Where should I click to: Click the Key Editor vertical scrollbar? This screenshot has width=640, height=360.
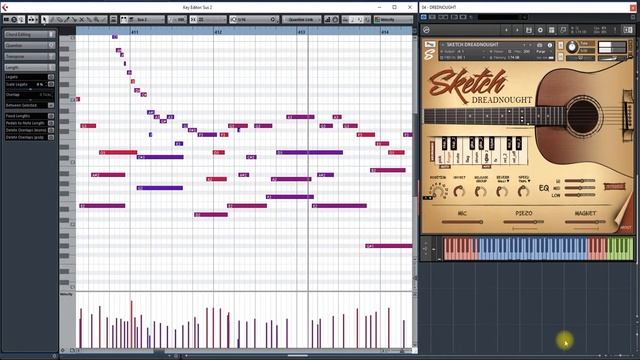click(415, 155)
